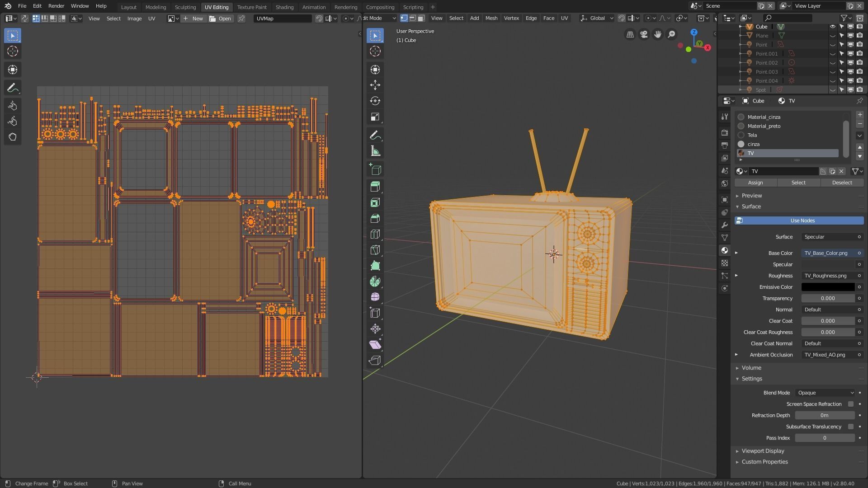868x488 pixels.
Task: Switch to the Shading workspace tab
Action: tap(284, 7)
